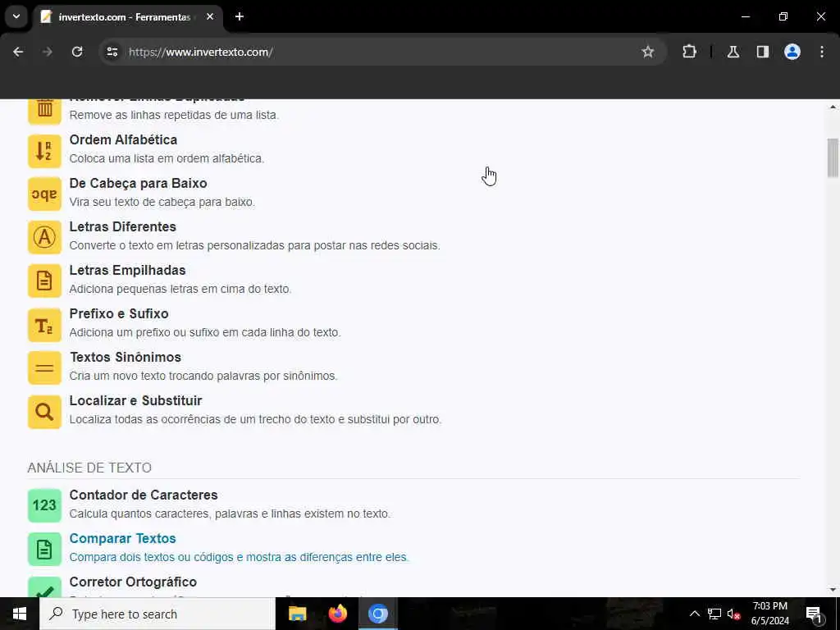
Task: Reload the page with the refresh icon
Action: click(77, 52)
